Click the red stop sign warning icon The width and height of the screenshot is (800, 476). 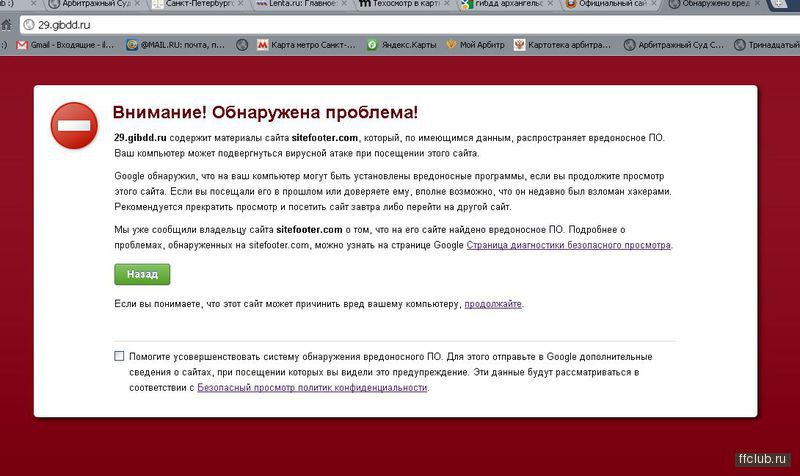coord(74,126)
